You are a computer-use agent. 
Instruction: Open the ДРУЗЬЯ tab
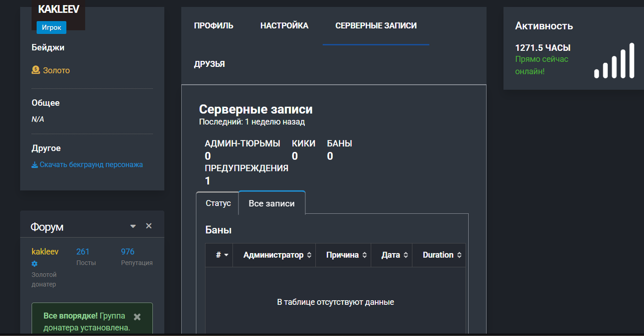[x=209, y=64]
